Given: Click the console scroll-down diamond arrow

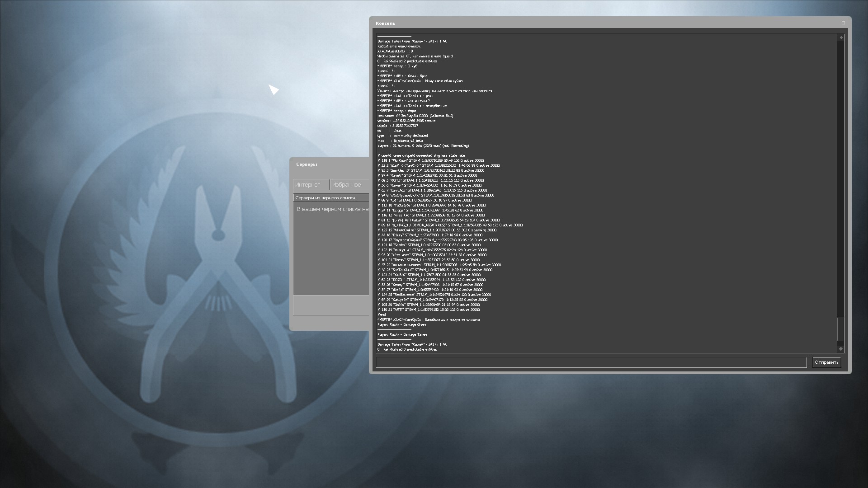Looking at the screenshot, I should pos(841,348).
